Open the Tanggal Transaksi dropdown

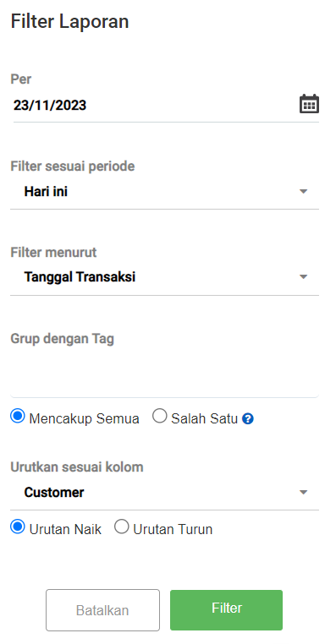coord(164,277)
